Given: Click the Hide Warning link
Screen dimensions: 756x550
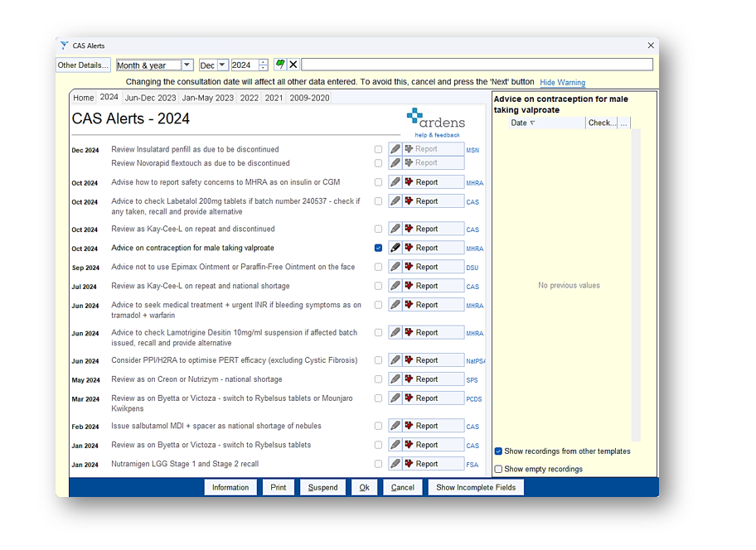Looking at the screenshot, I should tap(562, 82).
